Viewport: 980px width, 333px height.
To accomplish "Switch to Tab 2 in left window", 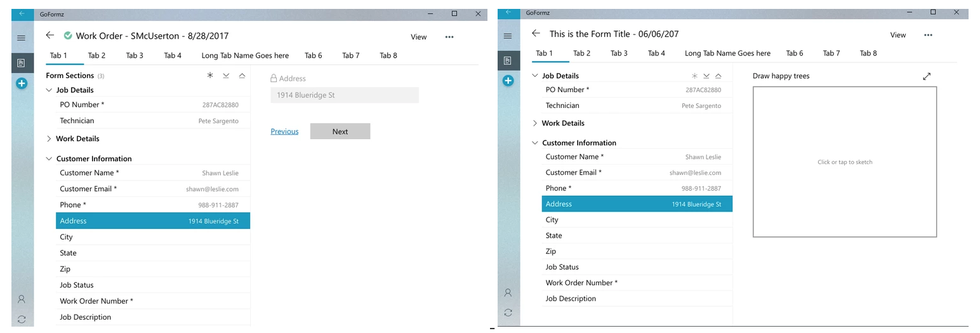I will 96,55.
